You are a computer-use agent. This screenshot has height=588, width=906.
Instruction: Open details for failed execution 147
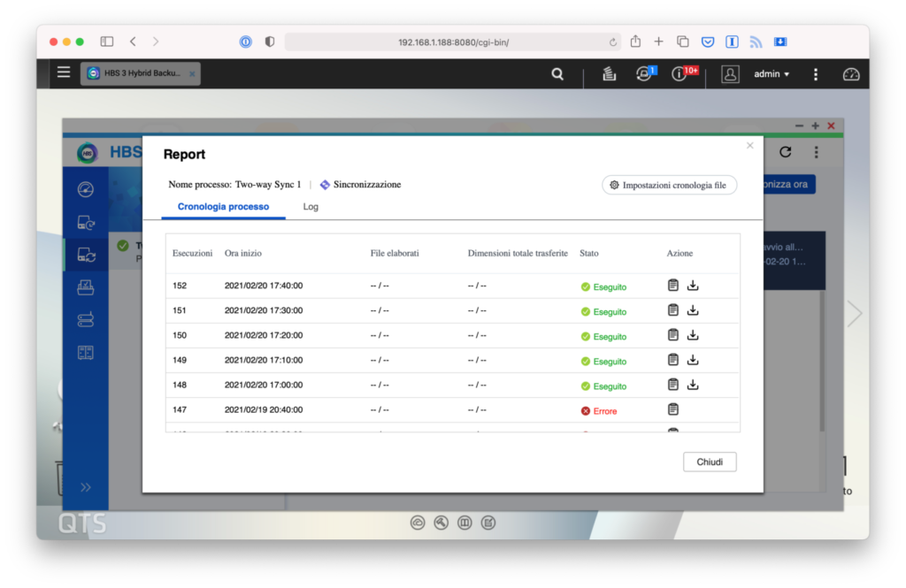click(x=673, y=409)
